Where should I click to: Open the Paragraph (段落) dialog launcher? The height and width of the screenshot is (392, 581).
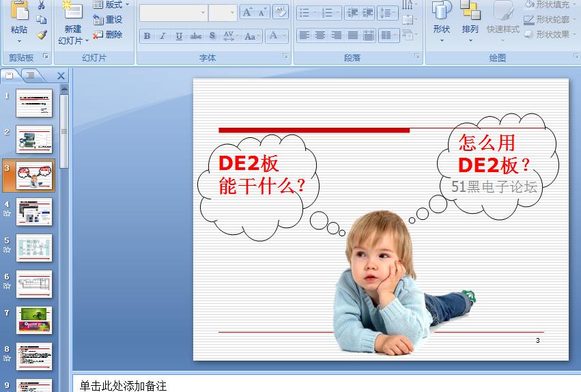click(417, 56)
